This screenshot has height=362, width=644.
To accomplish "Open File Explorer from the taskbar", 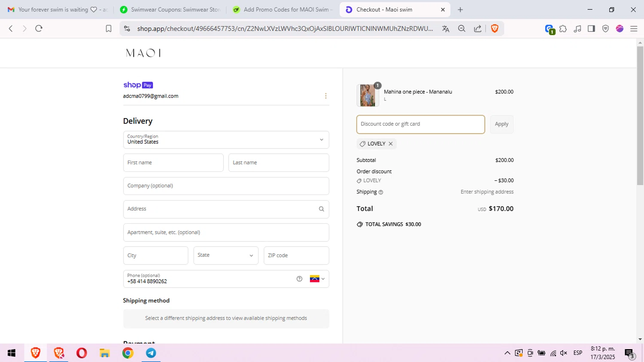I will pyautogui.click(x=105, y=353).
